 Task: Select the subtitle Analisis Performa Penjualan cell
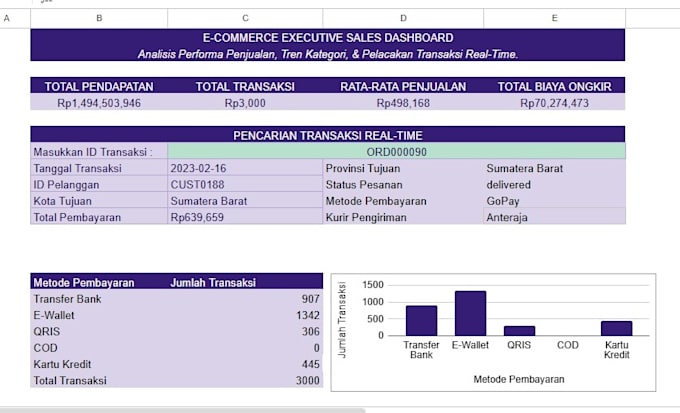[328, 54]
